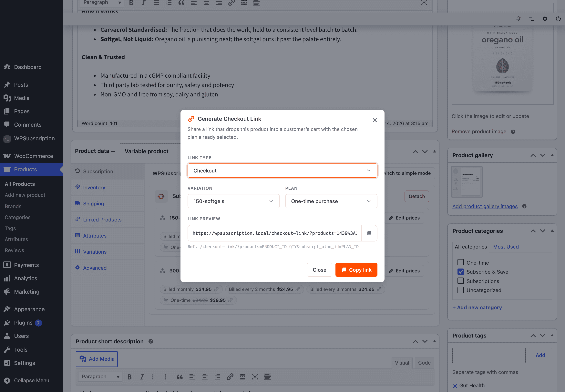Copy link icon for One-time $29.95 plan
This screenshot has height=392, width=565.
[x=230, y=300]
